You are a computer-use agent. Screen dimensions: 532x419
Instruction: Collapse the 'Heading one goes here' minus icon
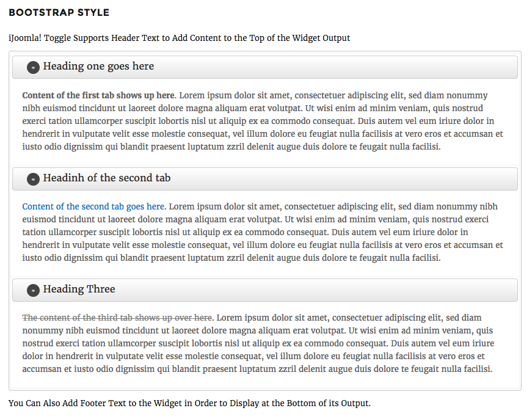click(x=33, y=68)
